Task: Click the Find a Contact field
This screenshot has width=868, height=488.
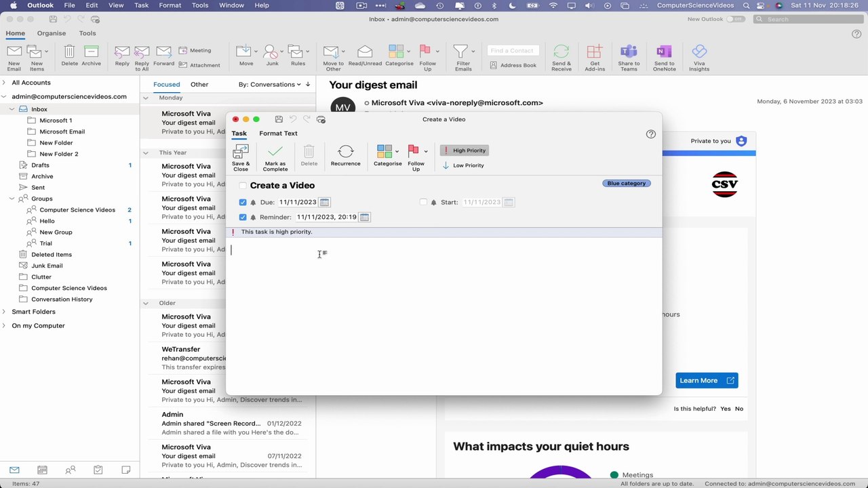Action: 512,50
